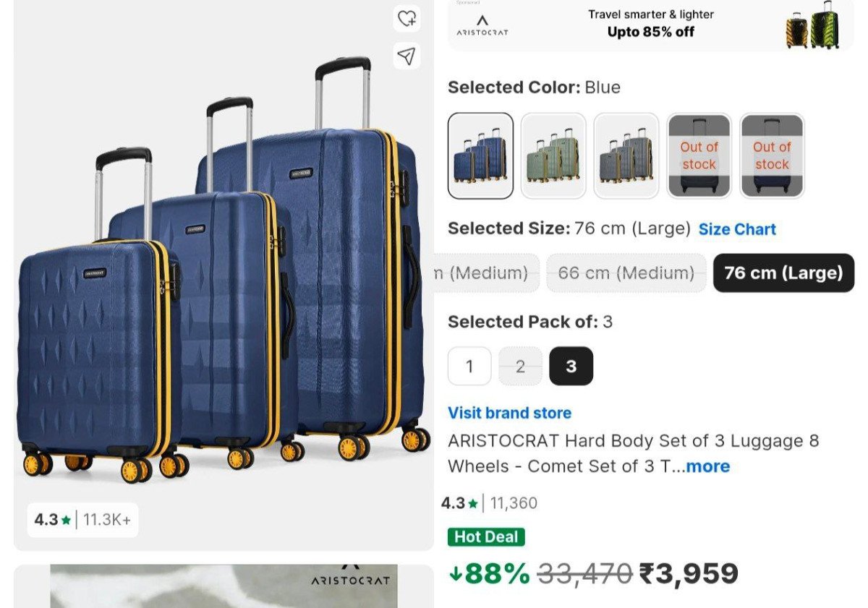Select pack of 3
Image resolution: width=868 pixels, height=608 pixels.
tap(571, 367)
